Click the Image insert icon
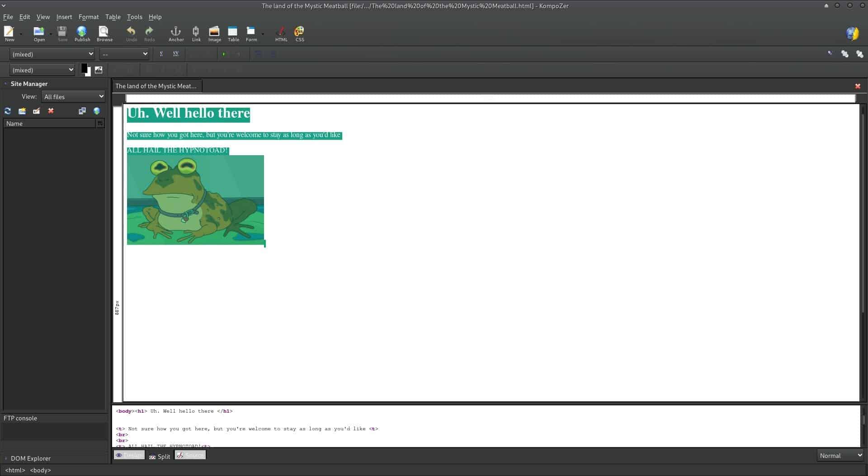This screenshot has height=476, width=868. [214, 33]
